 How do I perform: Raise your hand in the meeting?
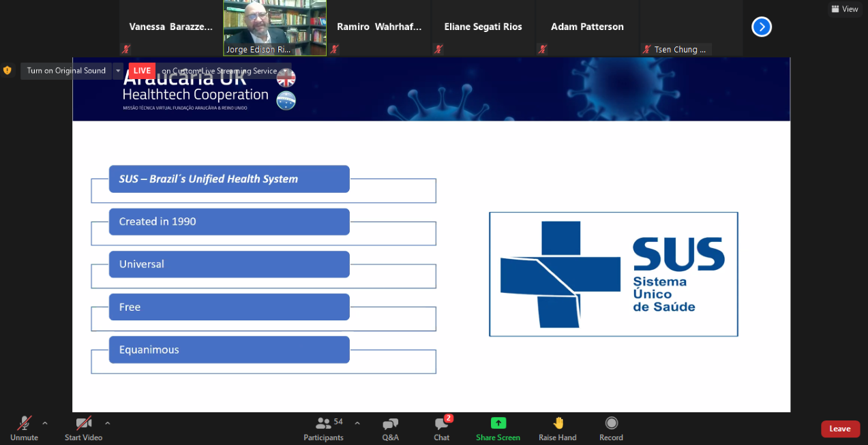558,429
